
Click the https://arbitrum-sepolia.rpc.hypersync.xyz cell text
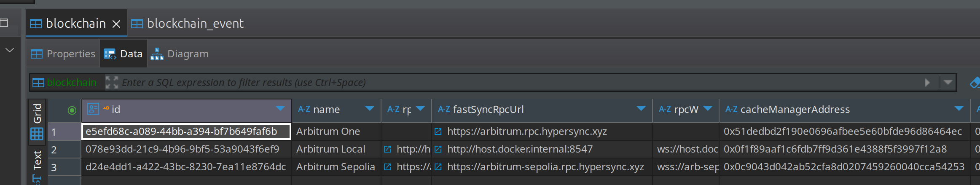(545, 167)
